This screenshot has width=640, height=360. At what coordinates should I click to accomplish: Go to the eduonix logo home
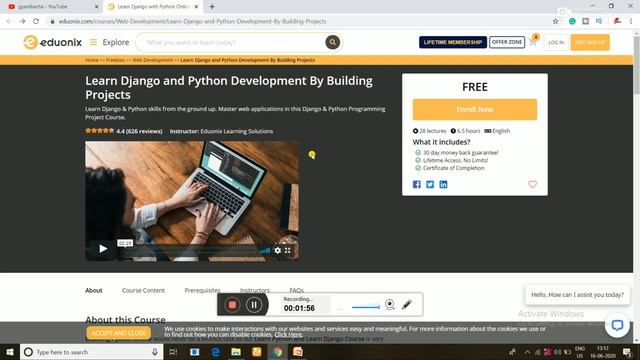coord(53,42)
